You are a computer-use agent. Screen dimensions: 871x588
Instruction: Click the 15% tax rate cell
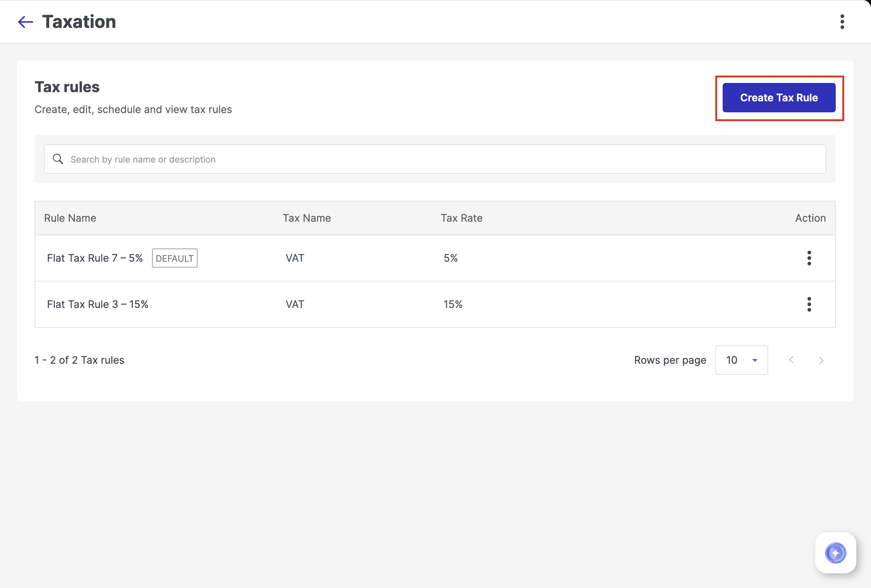[x=453, y=305]
